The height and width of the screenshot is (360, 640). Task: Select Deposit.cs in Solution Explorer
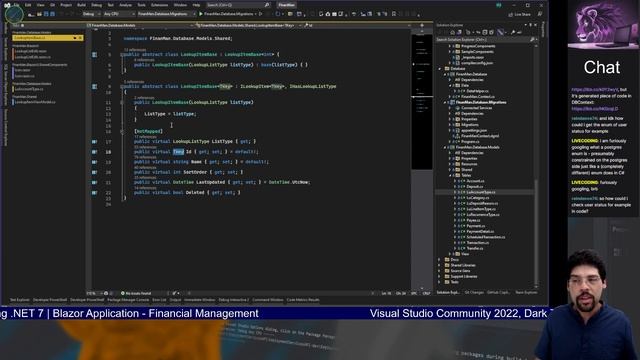tap(475, 187)
